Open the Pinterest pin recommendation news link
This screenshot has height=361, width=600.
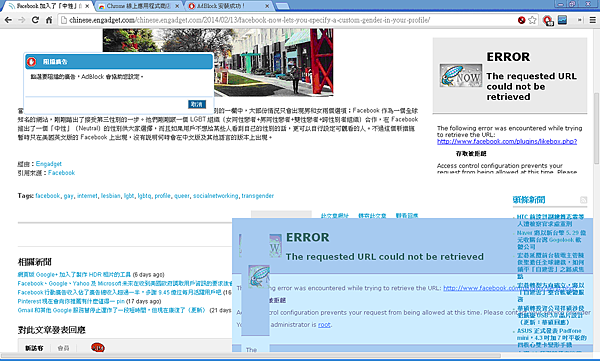click(71, 301)
